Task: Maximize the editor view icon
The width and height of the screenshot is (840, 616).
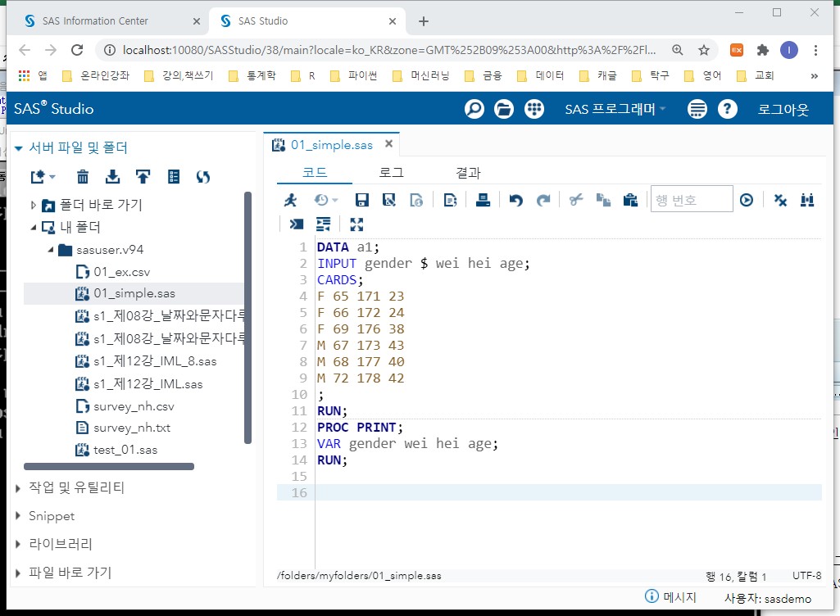Action: [356, 224]
